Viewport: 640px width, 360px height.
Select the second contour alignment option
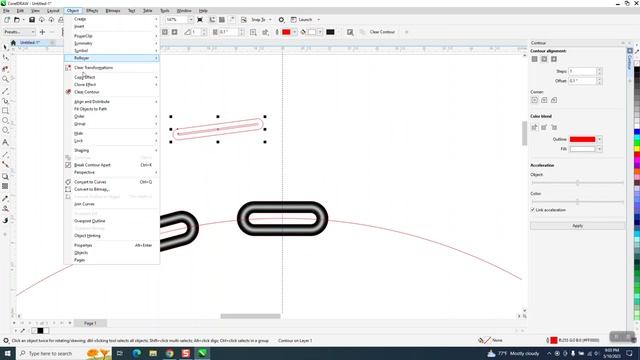coord(544,59)
